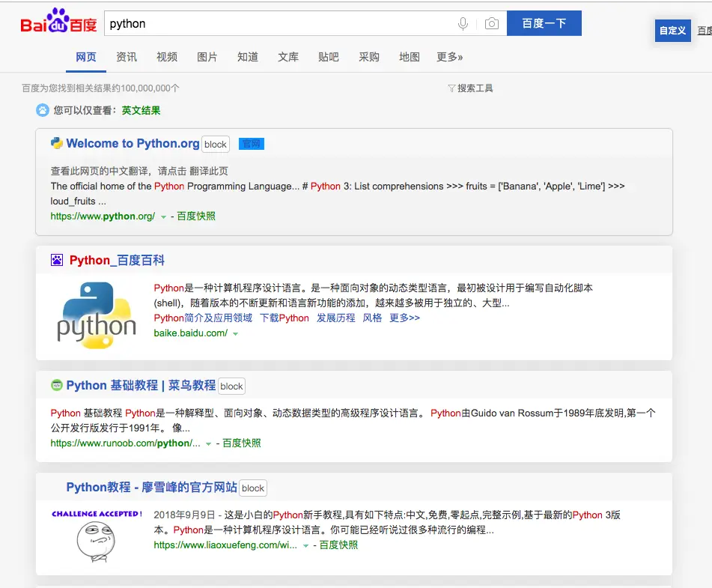
Task: Click the 百度百科 icon next to Python_百度百科
Action: (57, 258)
